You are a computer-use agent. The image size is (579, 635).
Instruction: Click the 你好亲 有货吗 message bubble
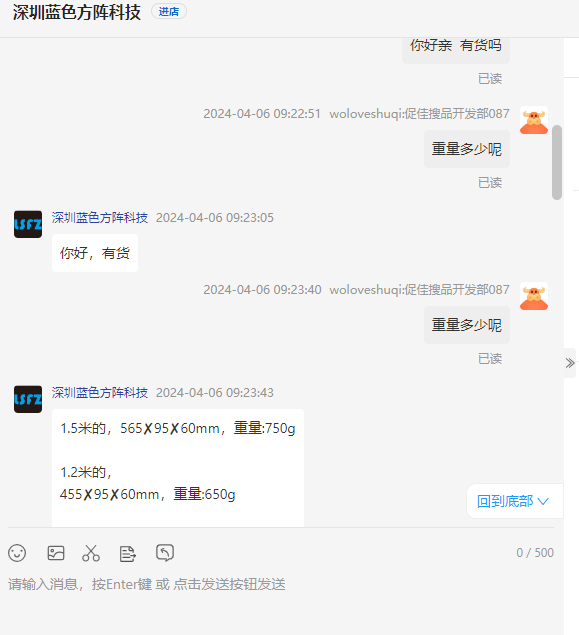tap(456, 49)
